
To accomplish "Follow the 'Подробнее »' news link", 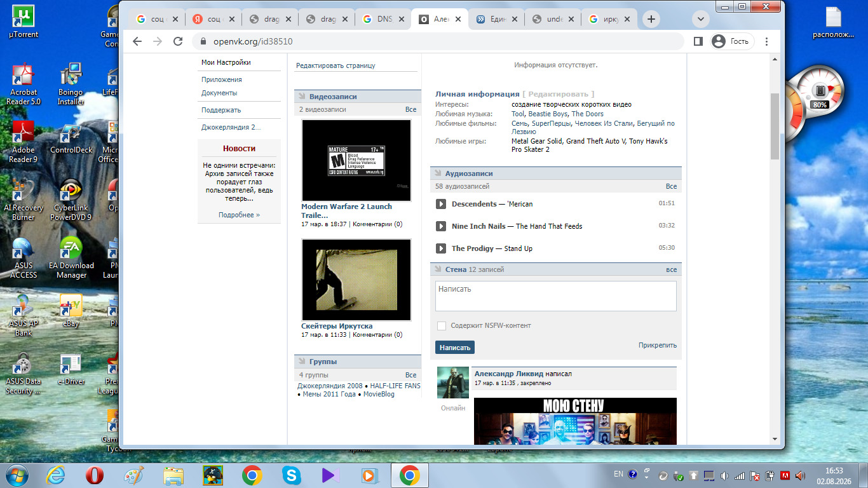I will click(240, 215).
